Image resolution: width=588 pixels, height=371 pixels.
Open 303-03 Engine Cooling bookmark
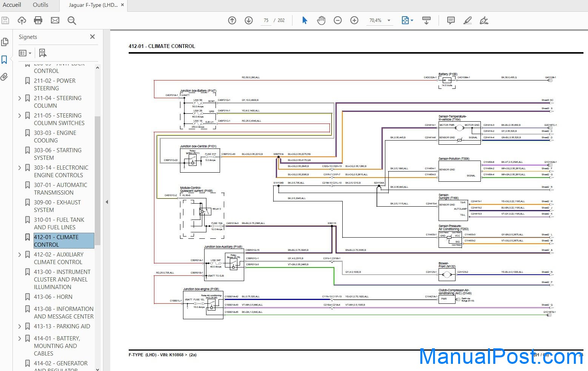(x=55, y=137)
